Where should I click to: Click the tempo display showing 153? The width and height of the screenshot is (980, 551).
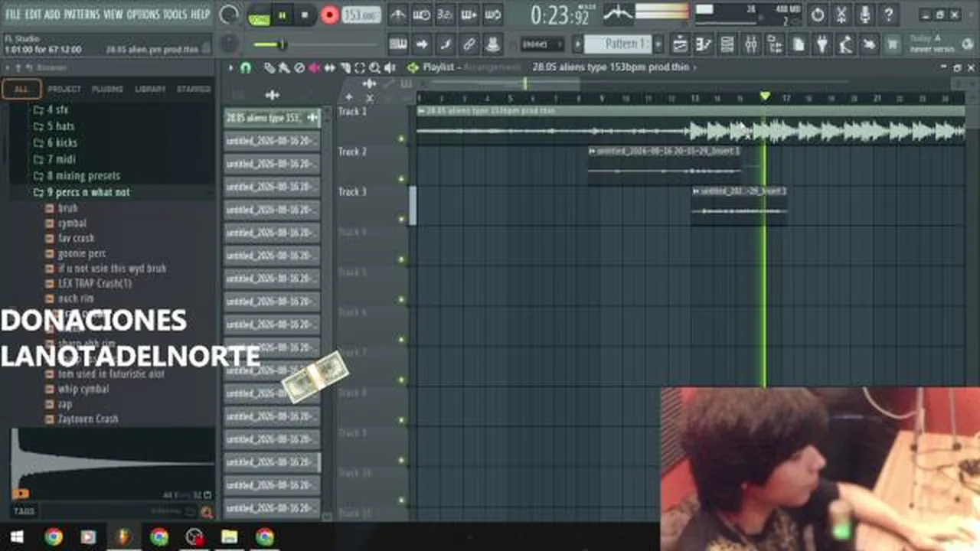coord(362,15)
